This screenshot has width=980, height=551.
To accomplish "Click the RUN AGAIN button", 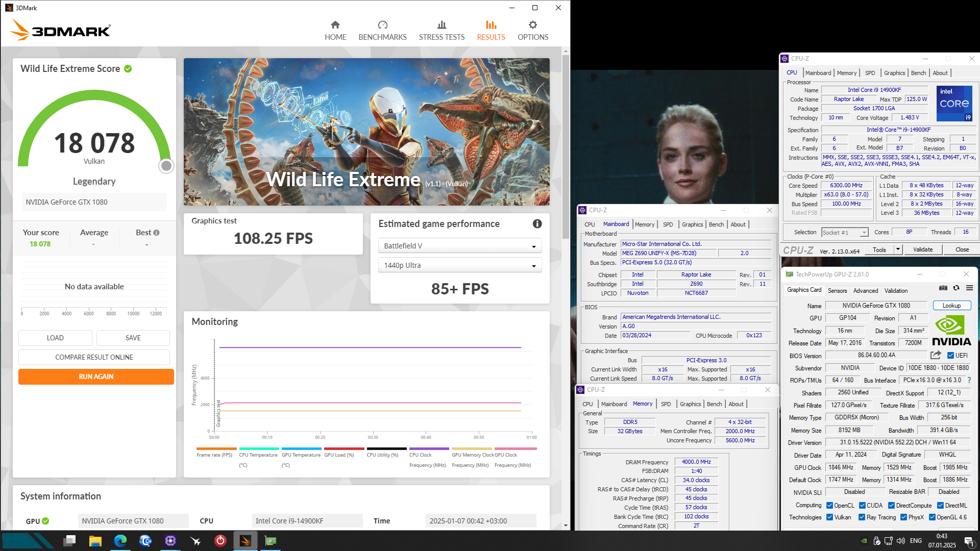I will click(96, 377).
